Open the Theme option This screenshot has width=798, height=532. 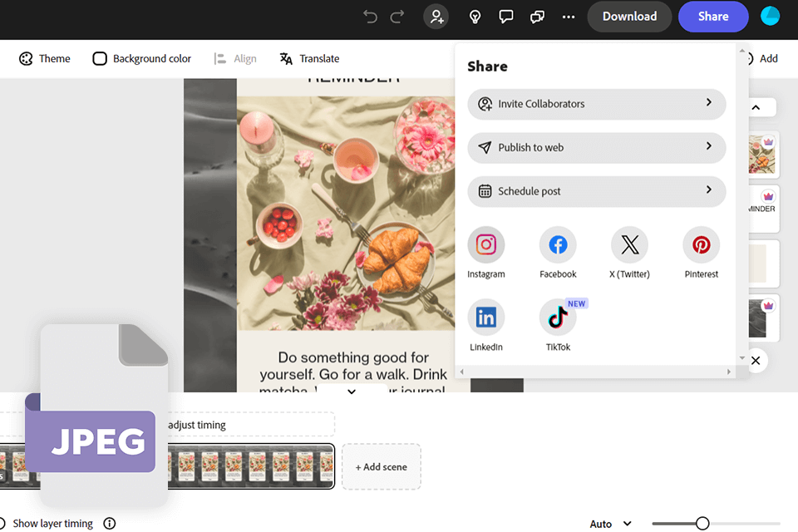pos(45,58)
